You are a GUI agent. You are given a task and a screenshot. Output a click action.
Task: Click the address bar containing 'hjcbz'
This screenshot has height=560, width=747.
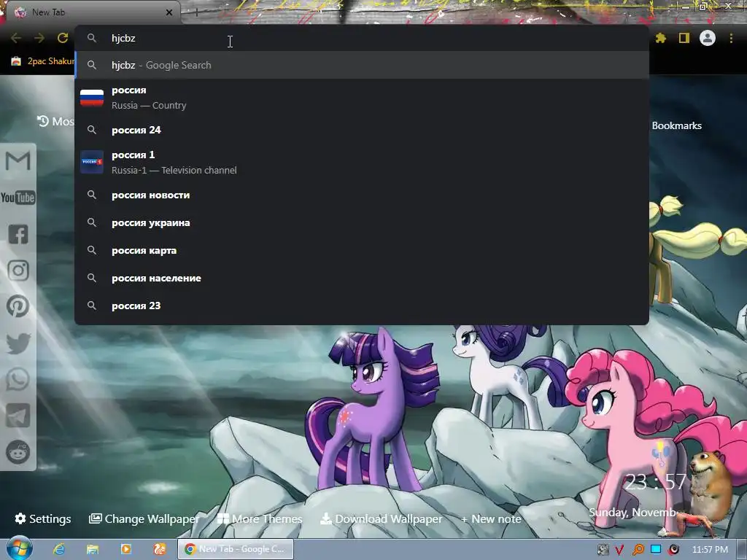[362, 38]
